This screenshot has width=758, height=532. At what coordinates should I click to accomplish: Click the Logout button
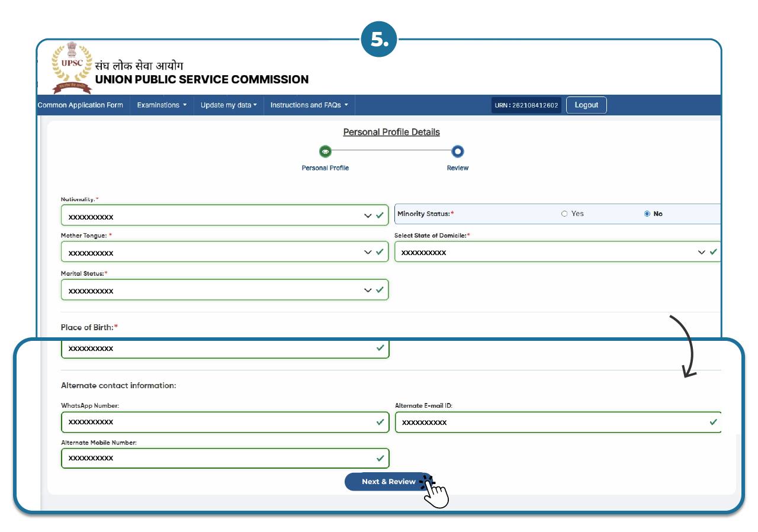pyautogui.click(x=586, y=105)
